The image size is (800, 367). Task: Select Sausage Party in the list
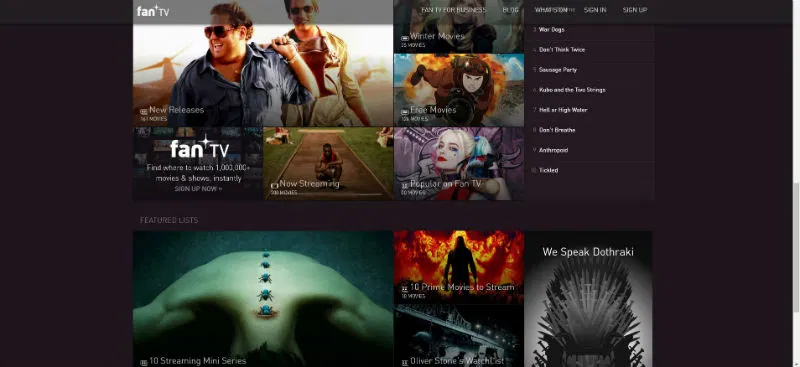click(x=558, y=69)
